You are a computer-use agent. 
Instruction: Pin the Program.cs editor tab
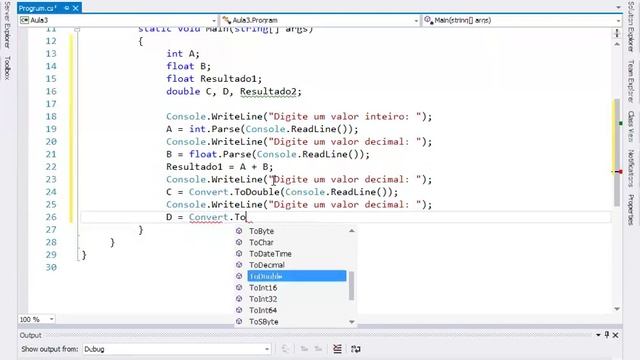point(67,8)
